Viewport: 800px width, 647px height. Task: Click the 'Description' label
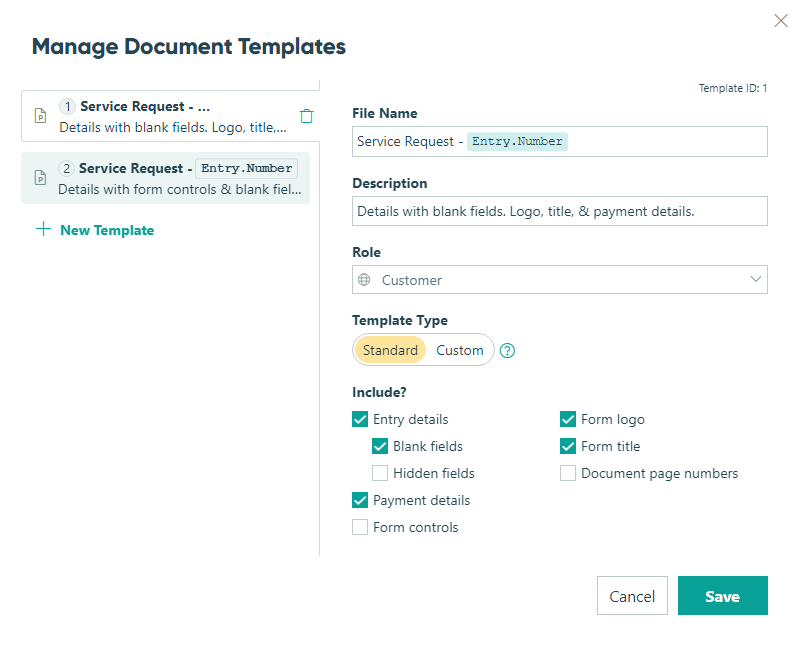[x=390, y=183]
